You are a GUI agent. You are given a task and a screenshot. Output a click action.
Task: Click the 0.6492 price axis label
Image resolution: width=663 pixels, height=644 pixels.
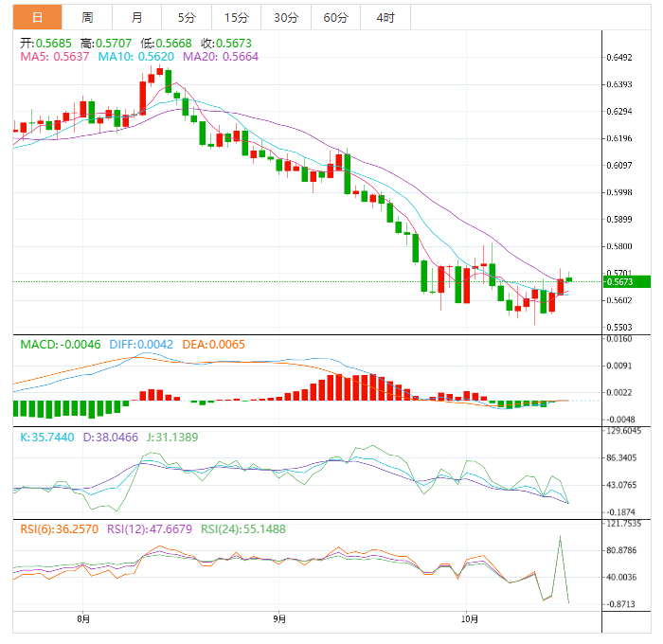pyautogui.click(x=619, y=58)
